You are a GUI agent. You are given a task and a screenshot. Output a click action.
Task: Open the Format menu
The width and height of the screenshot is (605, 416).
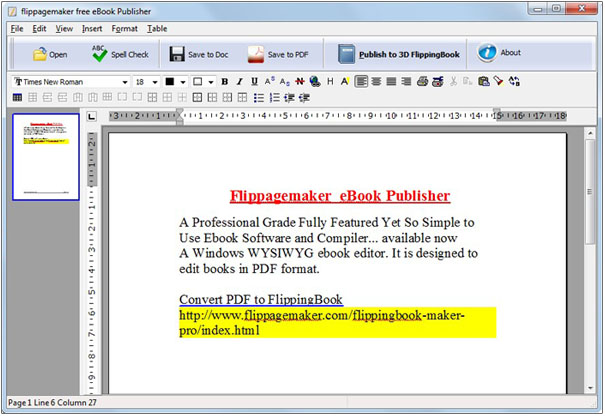[x=125, y=29]
